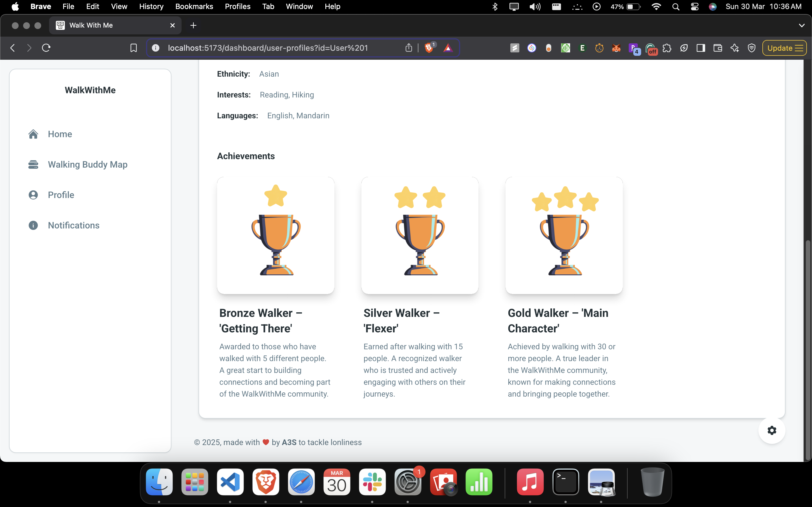Click Reload page button

point(46,48)
